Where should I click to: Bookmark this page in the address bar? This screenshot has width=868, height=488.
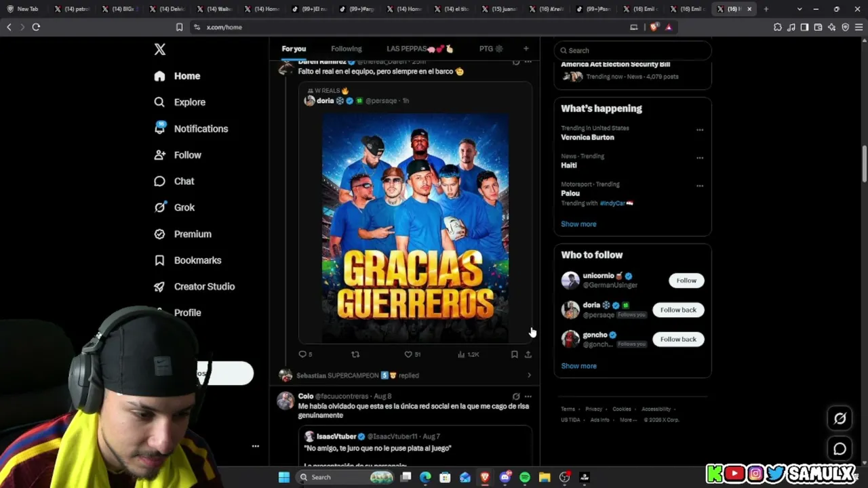point(179,27)
